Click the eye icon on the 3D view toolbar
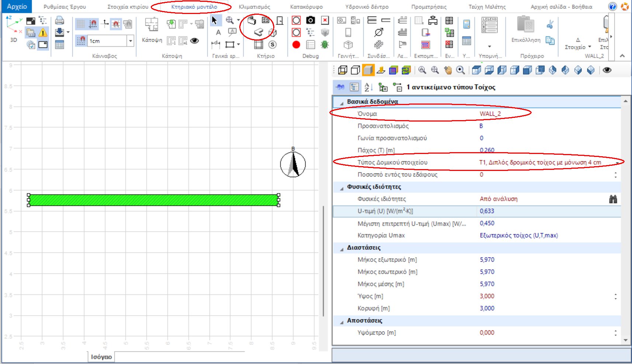Image resolution: width=632 pixels, height=364 pixels. (608, 69)
